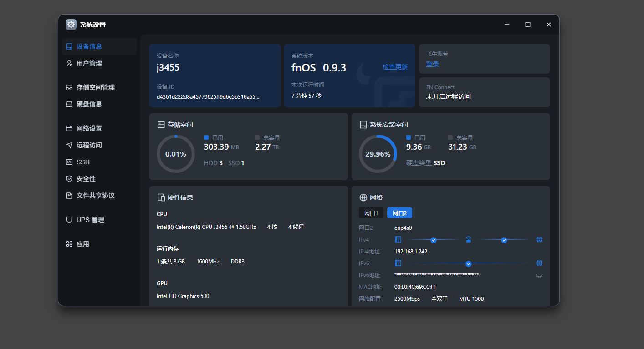Click the 硬盘信息 drive icon
Image resolution: width=644 pixels, height=349 pixels.
coord(69,104)
